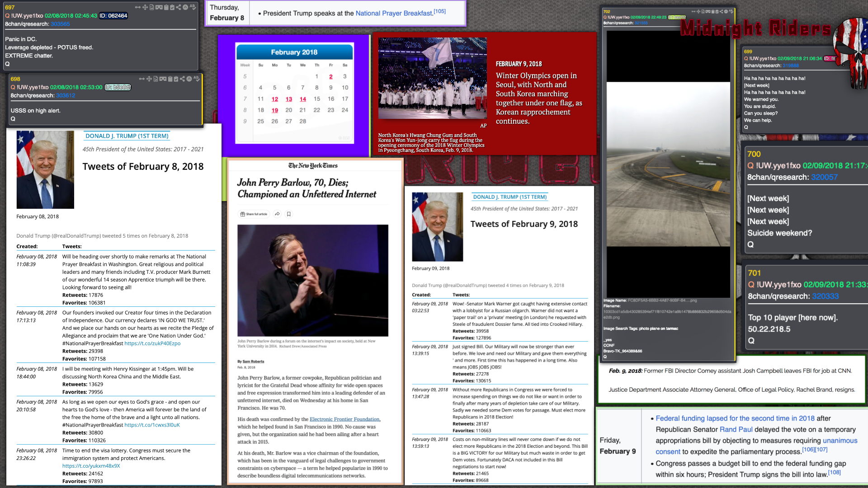Select February 12 on the calendar
Image resolution: width=868 pixels, height=488 pixels.
click(275, 99)
